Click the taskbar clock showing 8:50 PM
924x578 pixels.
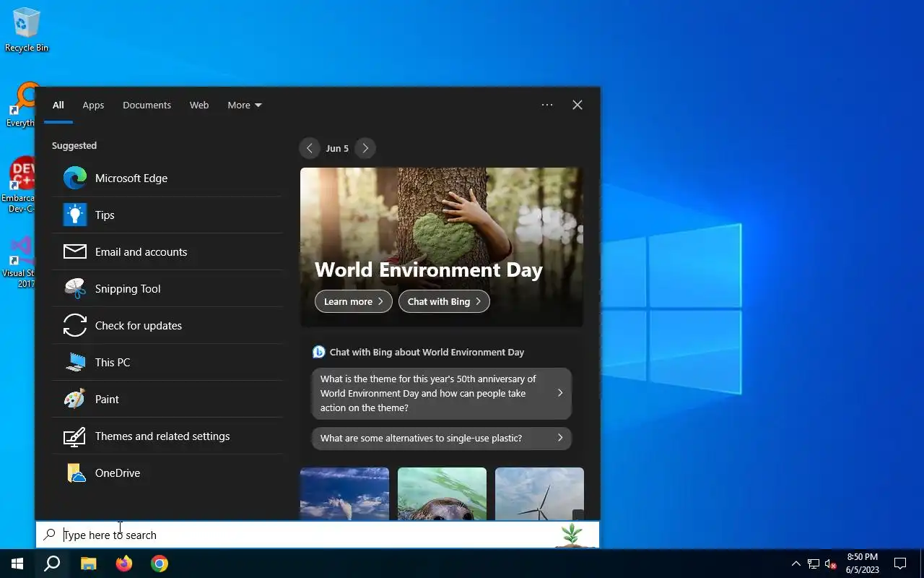[863, 564]
